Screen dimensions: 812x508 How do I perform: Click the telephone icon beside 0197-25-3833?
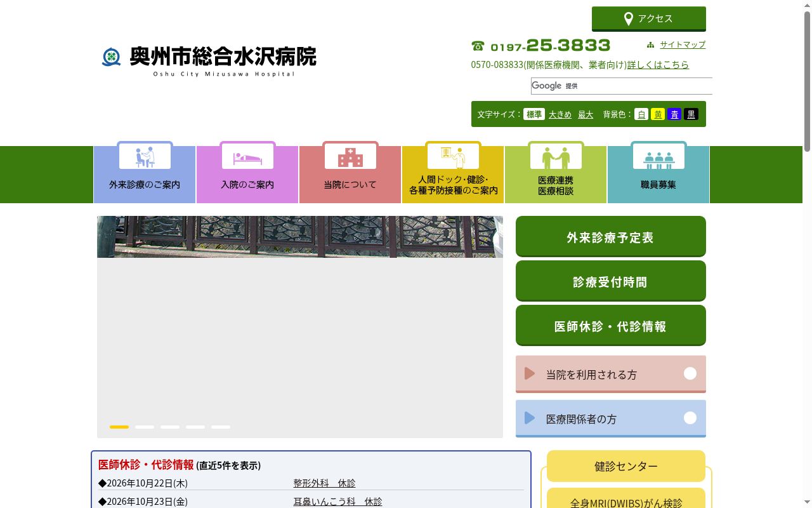pos(478,46)
